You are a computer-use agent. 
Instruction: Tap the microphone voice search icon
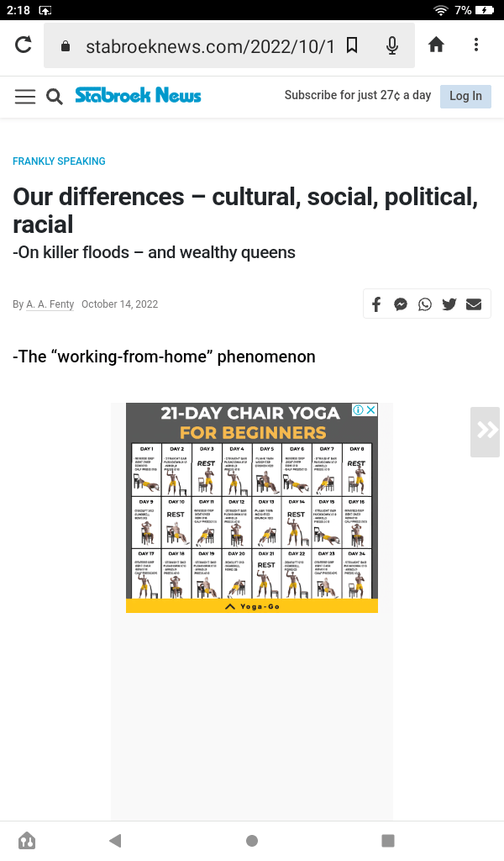391,45
